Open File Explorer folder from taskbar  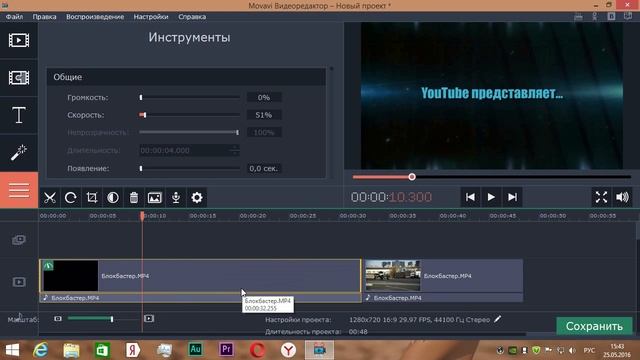tap(71, 350)
